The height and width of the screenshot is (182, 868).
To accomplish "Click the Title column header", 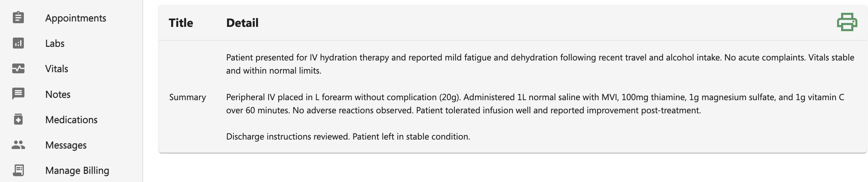I will [x=181, y=23].
